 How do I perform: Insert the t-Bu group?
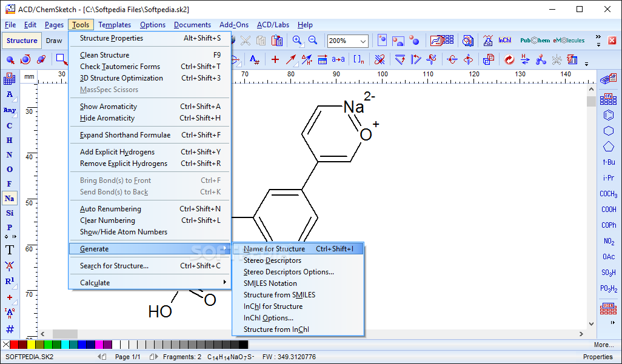(609, 162)
